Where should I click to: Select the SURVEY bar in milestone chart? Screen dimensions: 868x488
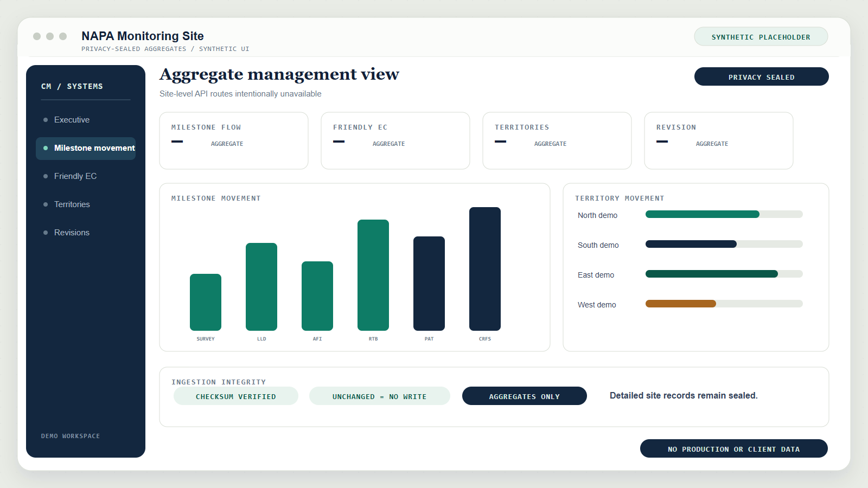(206, 302)
